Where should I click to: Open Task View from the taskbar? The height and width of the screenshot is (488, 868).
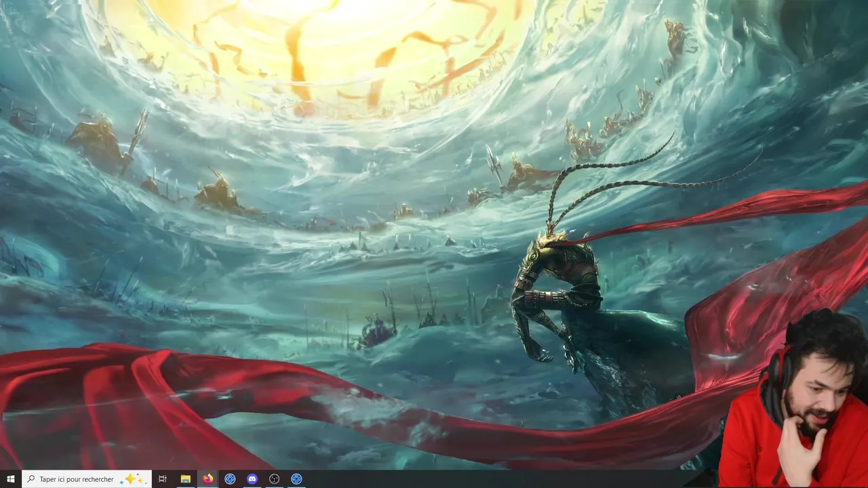pyautogui.click(x=163, y=479)
